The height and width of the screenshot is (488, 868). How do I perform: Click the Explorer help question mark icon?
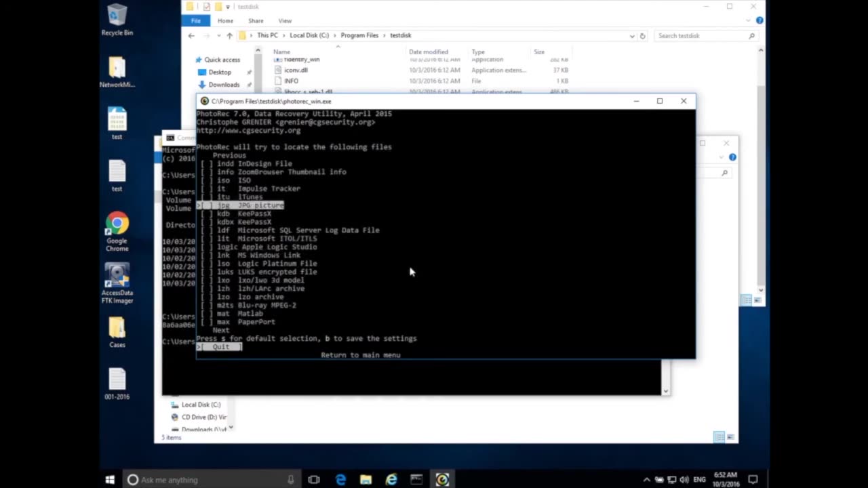pyautogui.click(x=759, y=20)
